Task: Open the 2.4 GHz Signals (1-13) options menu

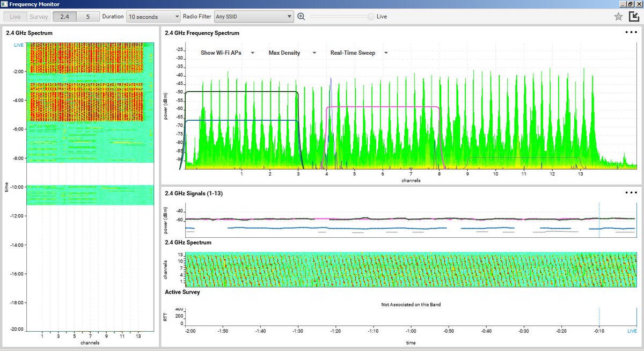Action: (631, 193)
